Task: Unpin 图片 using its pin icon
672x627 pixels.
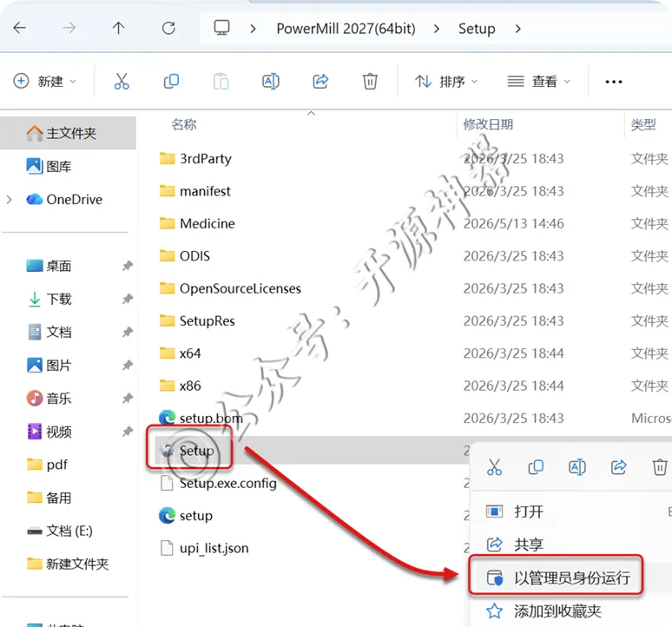Action: [x=128, y=365]
